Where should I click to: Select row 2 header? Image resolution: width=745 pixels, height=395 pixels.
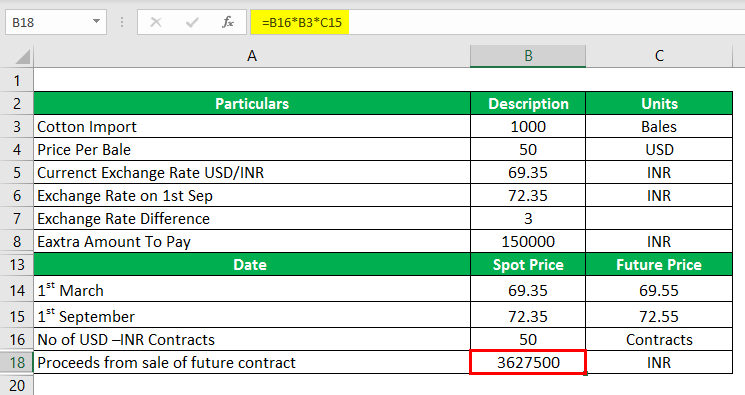[x=17, y=103]
